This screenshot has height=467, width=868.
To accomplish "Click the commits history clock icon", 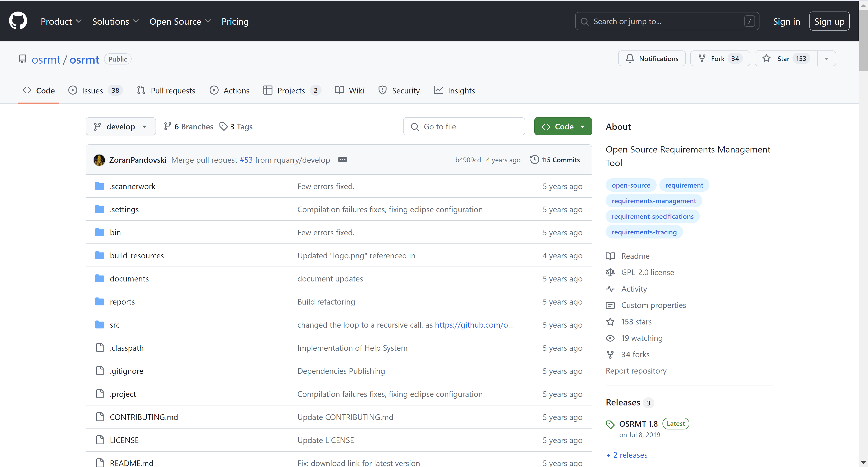I will pyautogui.click(x=535, y=160).
